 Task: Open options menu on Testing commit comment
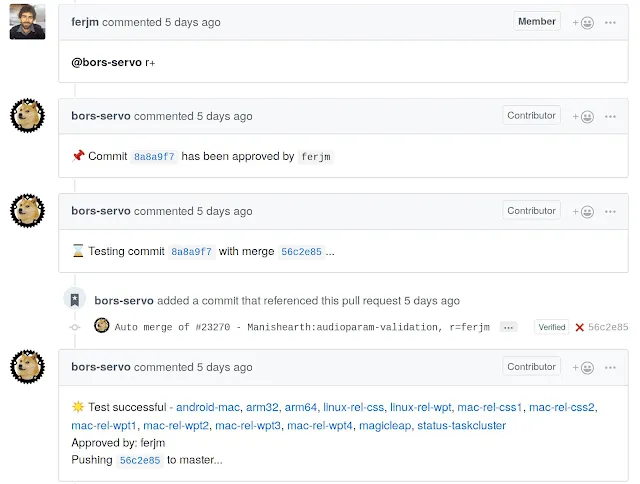pyautogui.click(x=610, y=211)
